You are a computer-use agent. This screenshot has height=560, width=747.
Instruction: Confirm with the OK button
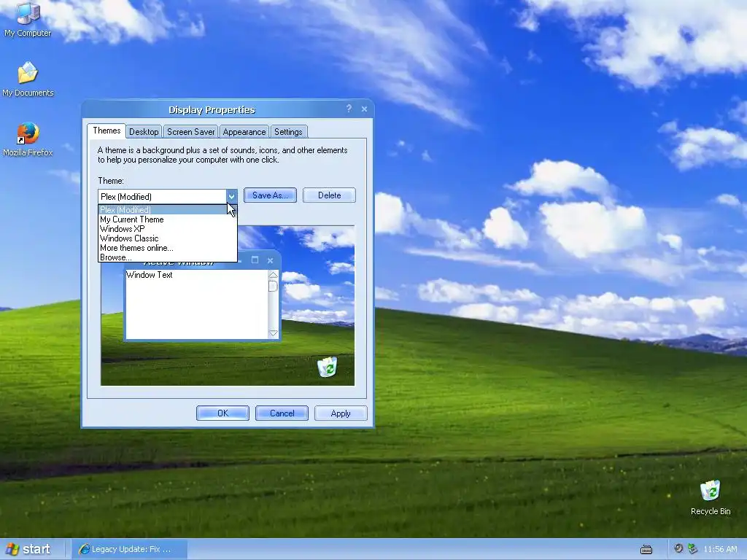point(222,413)
